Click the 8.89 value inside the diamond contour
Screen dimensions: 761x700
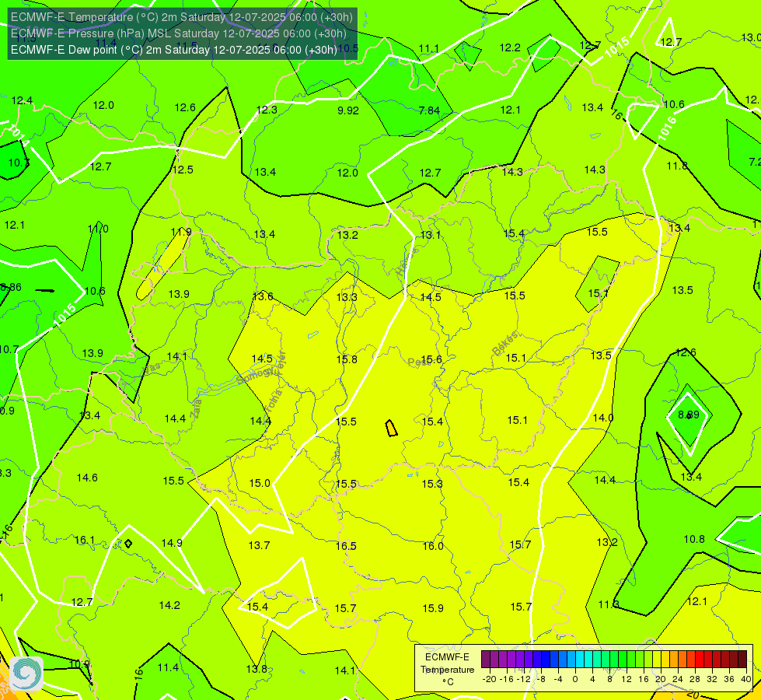pyautogui.click(x=688, y=415)
